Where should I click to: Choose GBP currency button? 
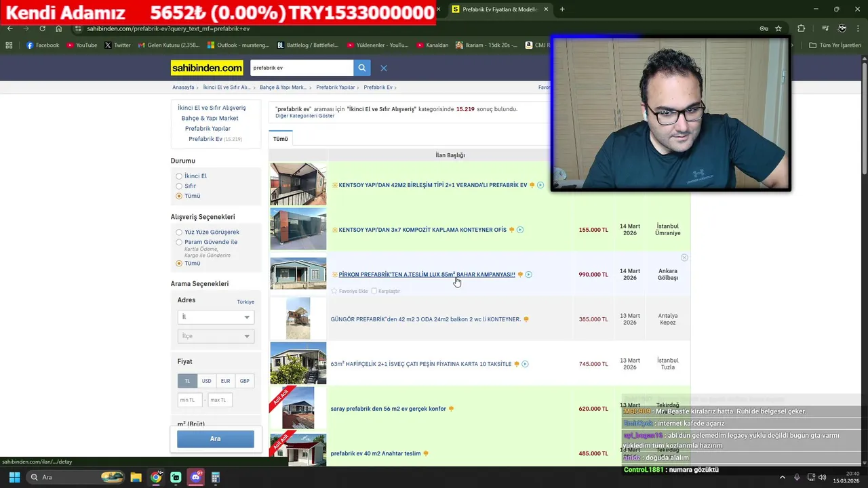[x=244, y=381]
